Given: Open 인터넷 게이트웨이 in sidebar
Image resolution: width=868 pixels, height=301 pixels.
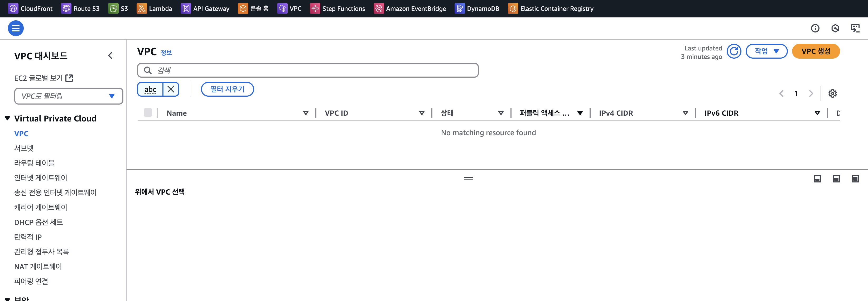Looking at the screenshot, I should pyautogui.click(x=41, y=178).
